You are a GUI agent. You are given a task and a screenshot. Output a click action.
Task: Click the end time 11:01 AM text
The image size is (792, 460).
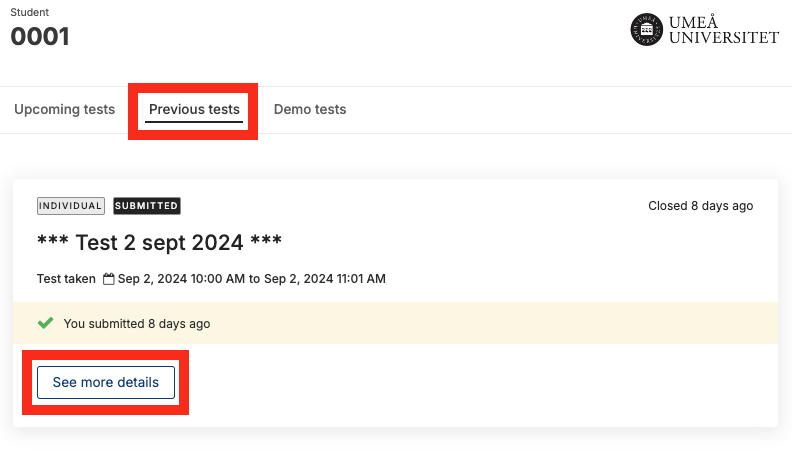361,279
